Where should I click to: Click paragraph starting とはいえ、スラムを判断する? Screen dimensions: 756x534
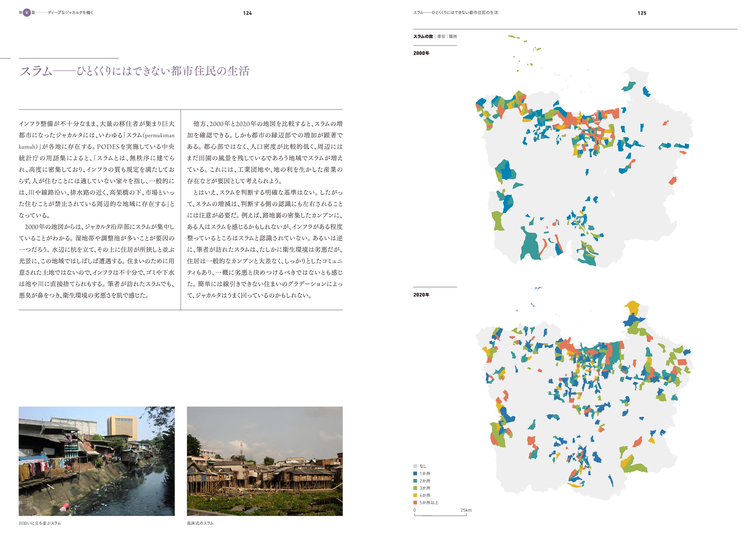(x=265, y=244)
